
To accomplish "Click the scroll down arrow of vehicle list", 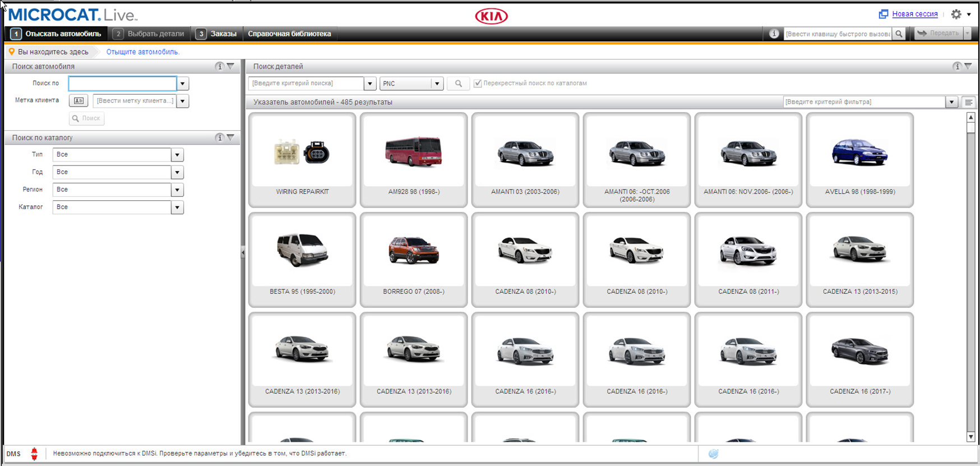I will 970,437.
